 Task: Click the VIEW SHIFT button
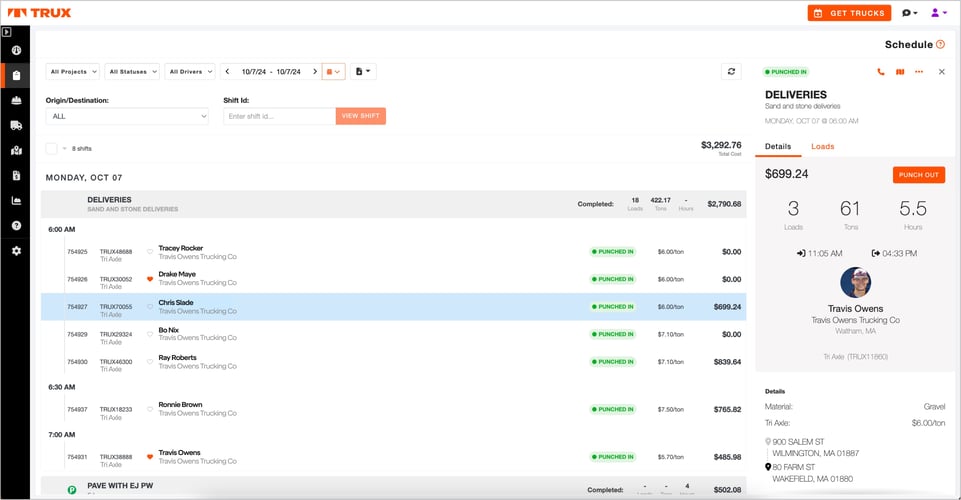360,116
